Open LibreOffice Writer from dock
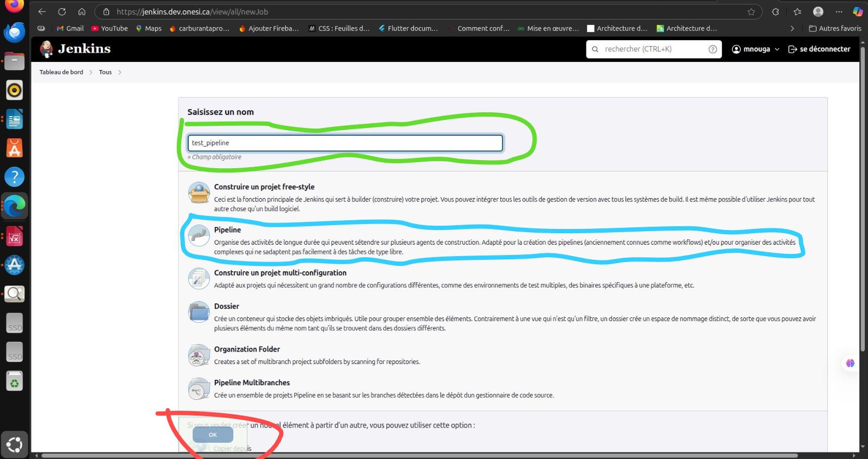The height and width of the screenshot is (459, 868). point(15,119)
